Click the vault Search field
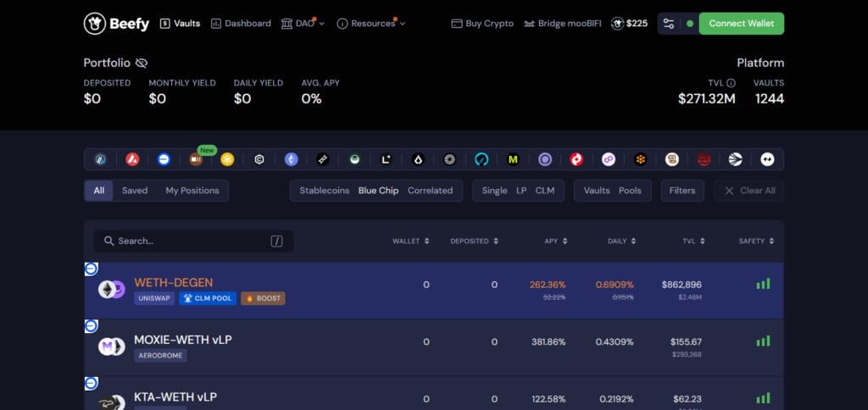 [x=194, y=241]
